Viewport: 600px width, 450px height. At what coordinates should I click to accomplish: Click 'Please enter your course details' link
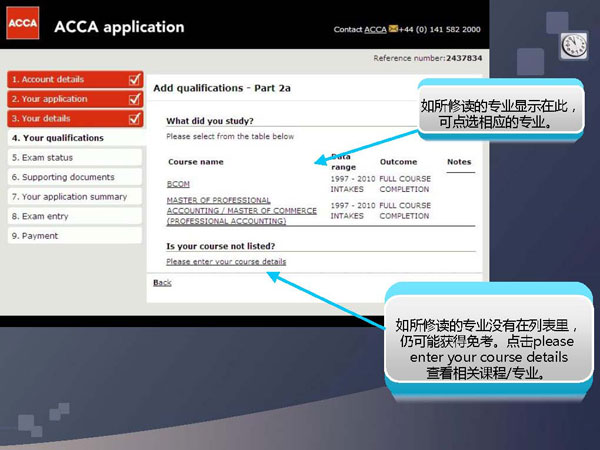pos(226,262)
